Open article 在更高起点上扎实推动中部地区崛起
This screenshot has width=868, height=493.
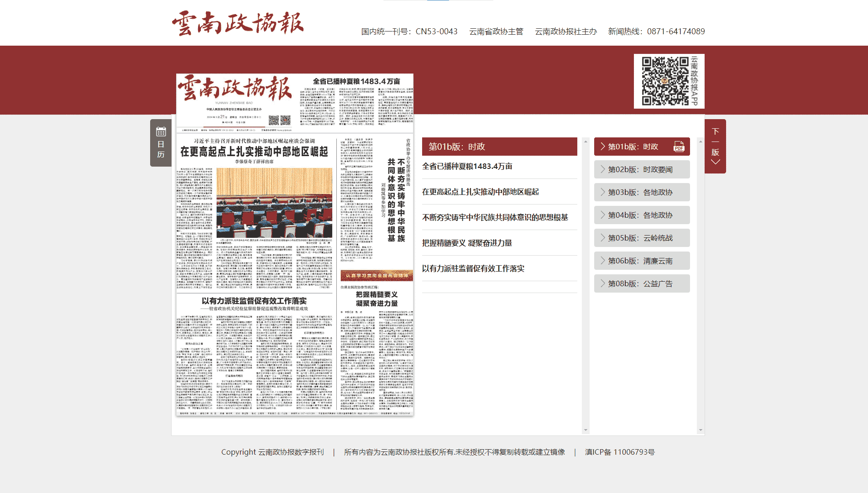(x=481, y=192)
